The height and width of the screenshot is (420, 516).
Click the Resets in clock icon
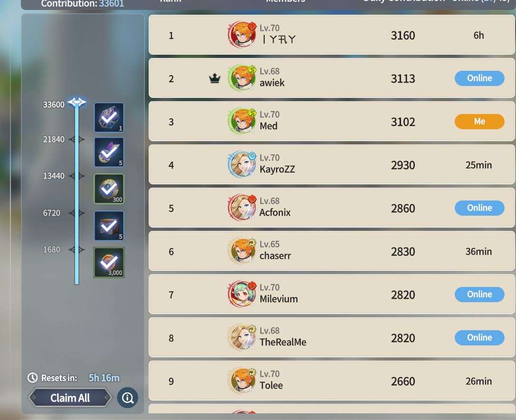32,378
